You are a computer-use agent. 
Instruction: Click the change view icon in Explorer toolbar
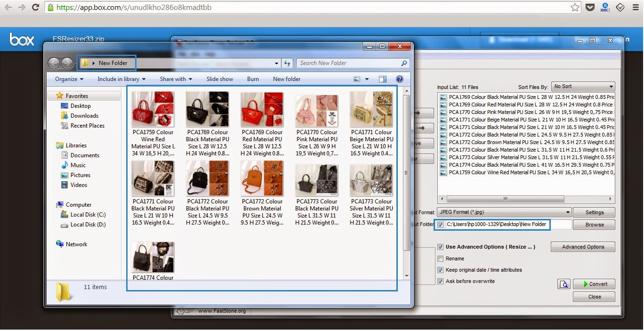[357, 79]
